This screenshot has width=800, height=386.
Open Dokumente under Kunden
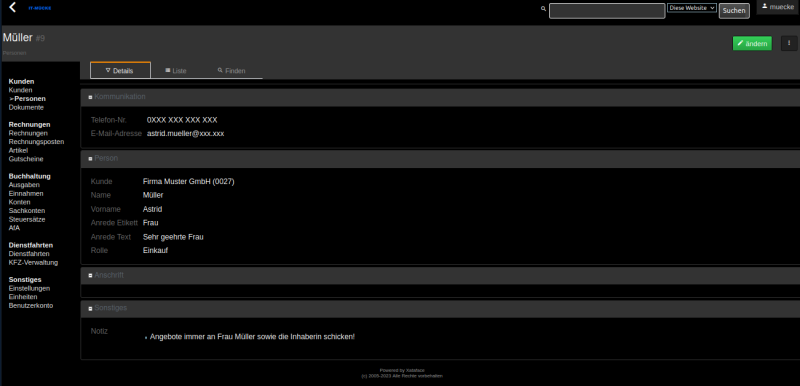[26, 108]
